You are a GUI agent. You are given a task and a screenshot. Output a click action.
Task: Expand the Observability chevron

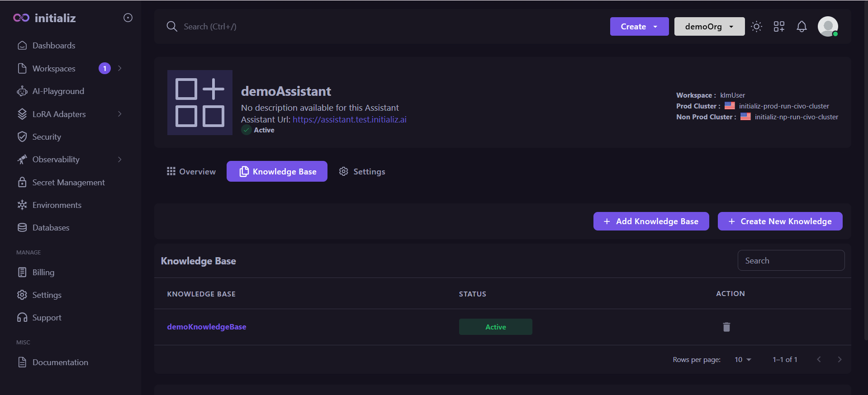(x=120, y=160)
